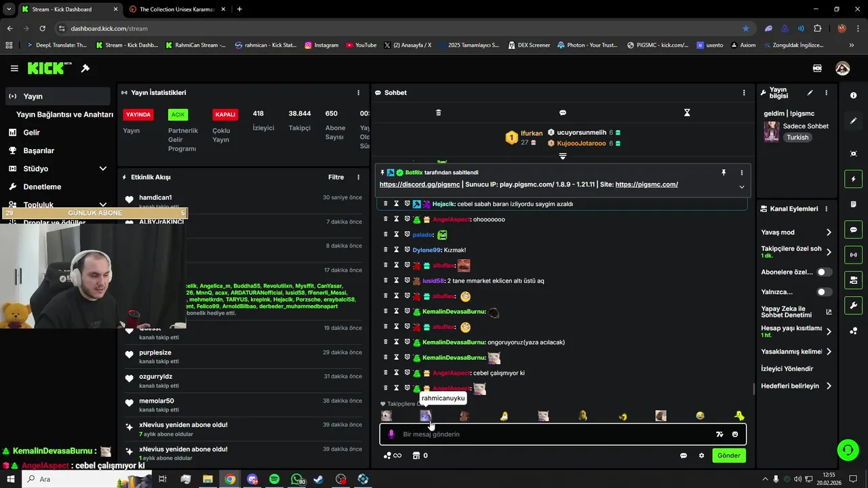The width and height of the screenshot is (868, 488).
Task: Click the screen capture icon in right sidebar
Action: [x=853, y=154]
